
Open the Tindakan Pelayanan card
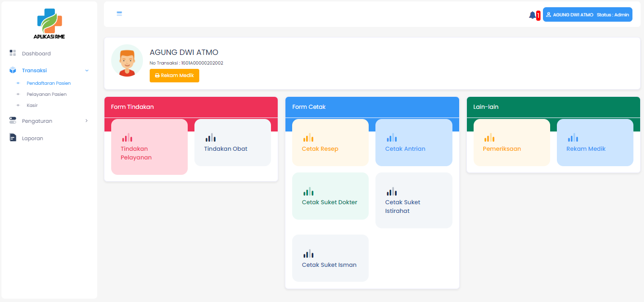(149, 147)
